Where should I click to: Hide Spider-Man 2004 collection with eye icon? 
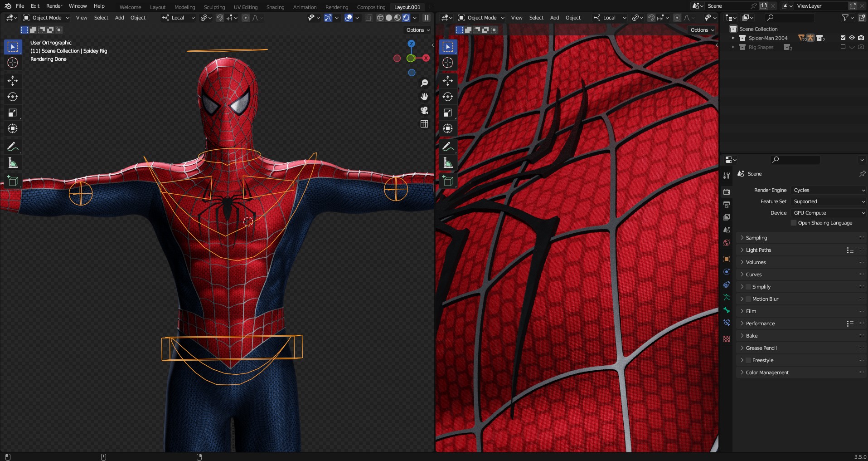pos(852,38)
